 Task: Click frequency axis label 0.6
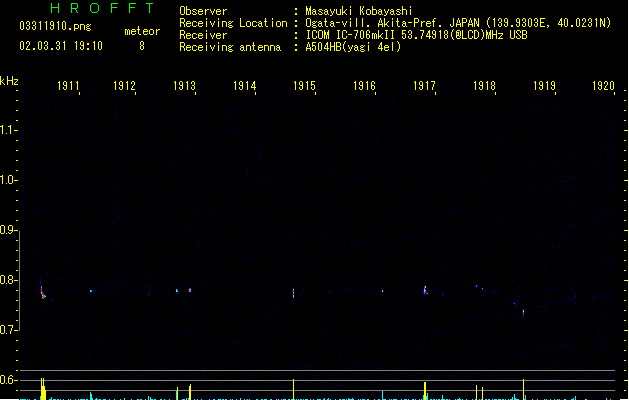pyautogui.click(x=7, y=380)
